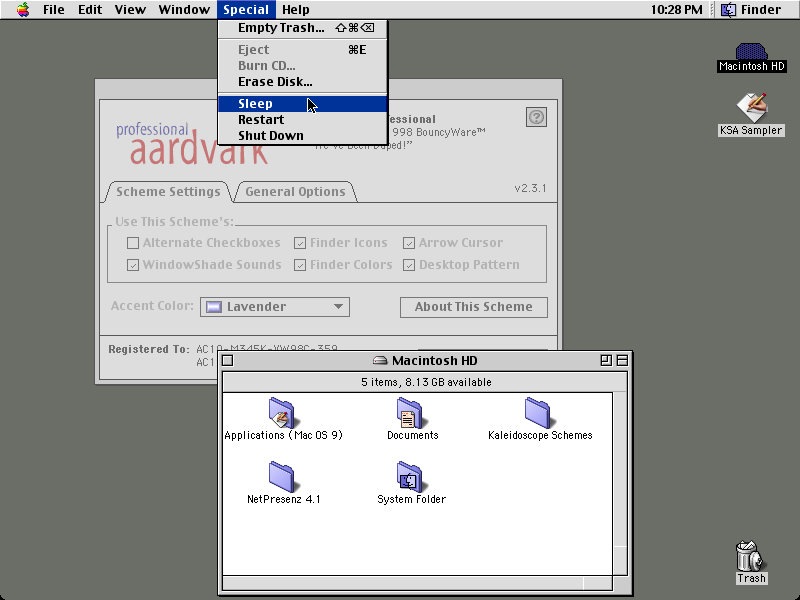Select the Trash icon on the desktop
The image size is (800, 600).
pyautogui.click(x=751, y=557)
